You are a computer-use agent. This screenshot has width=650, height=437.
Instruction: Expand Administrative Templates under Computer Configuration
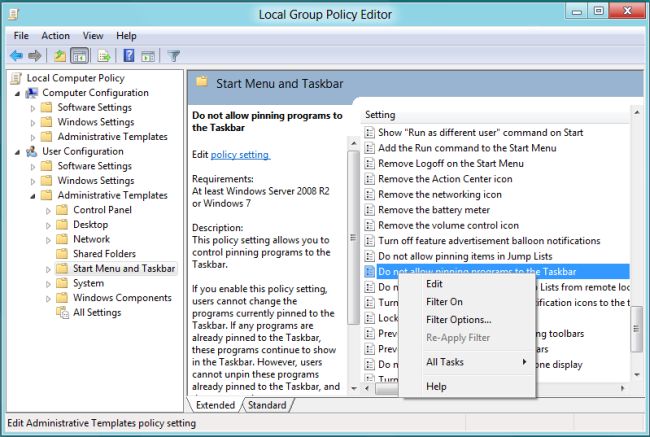point(33,137)
